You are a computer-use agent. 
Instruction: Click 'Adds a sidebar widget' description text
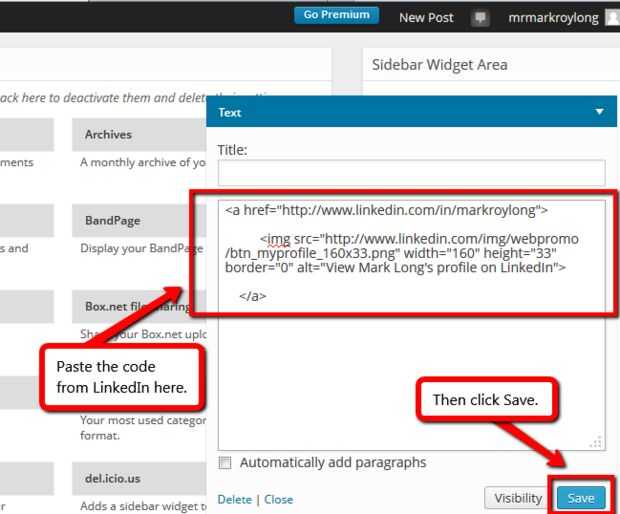143,506
